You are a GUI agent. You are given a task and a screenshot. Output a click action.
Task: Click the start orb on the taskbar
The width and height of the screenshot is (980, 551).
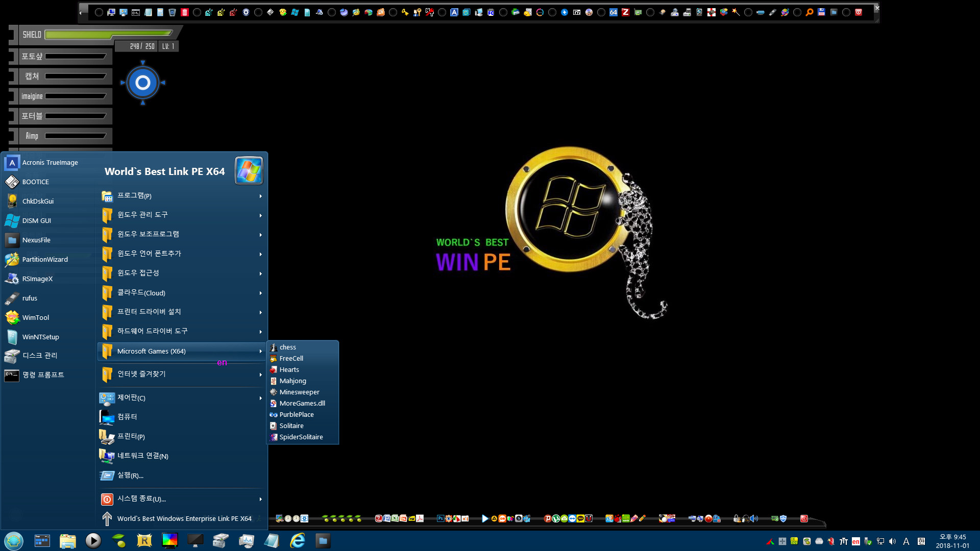coord(14,540)
